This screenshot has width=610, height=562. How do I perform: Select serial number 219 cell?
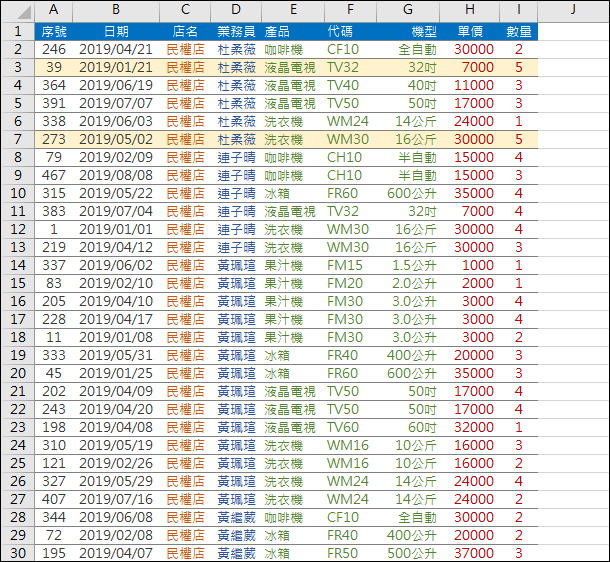click(54, 247)
